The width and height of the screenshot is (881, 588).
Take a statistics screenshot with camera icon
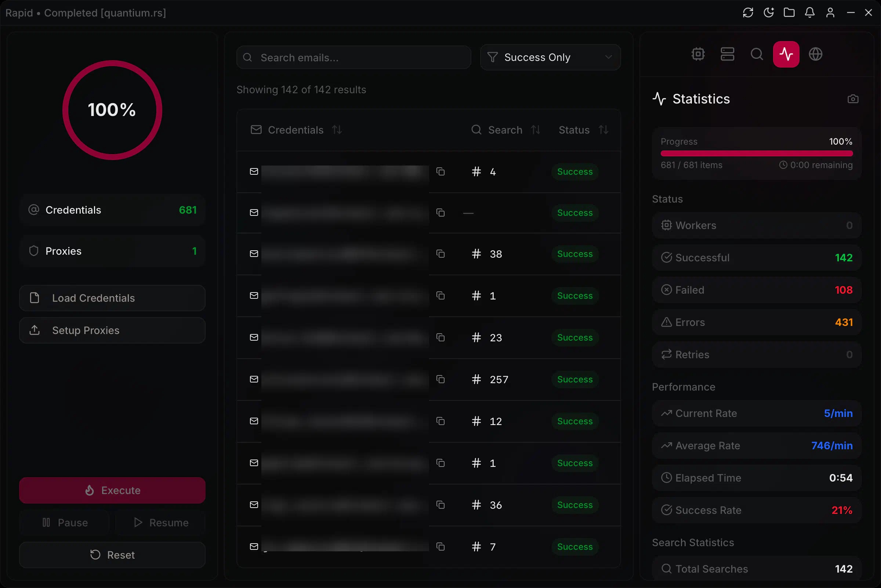[853, 99]
